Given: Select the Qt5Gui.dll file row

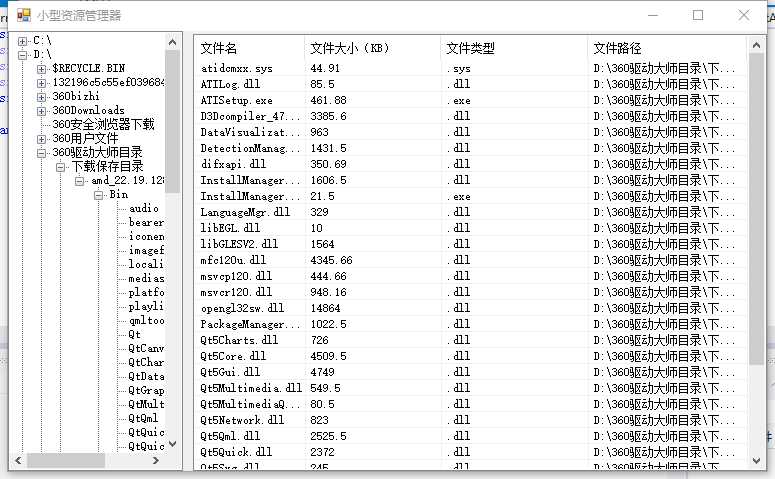Looking at the screenshot, I should [x=470, y=372].
